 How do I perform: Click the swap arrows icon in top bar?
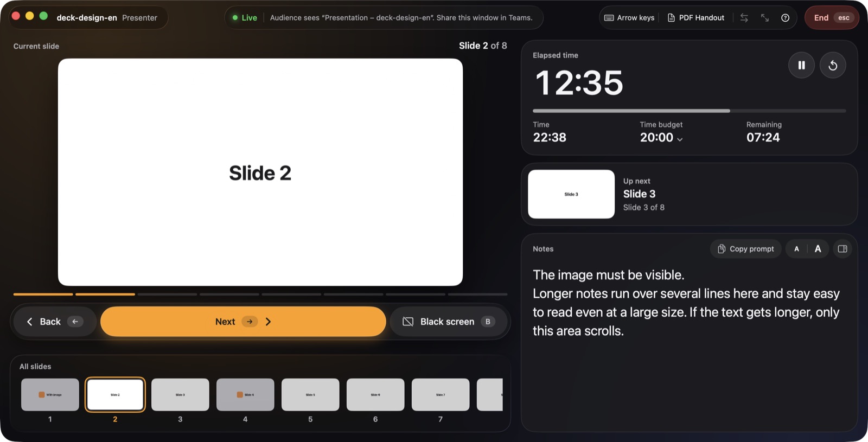tap(744, 18)
